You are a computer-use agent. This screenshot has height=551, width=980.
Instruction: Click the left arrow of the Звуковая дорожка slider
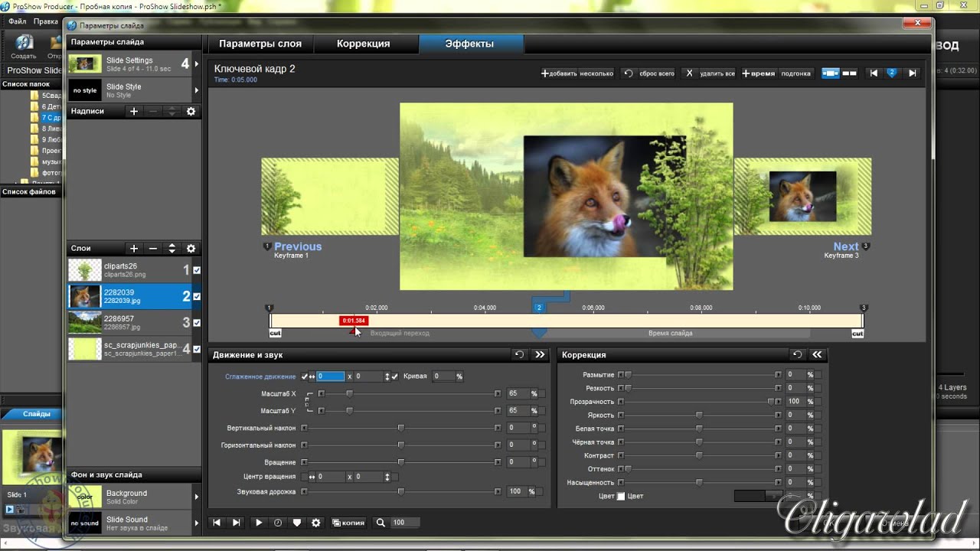(x=304, y=491)
